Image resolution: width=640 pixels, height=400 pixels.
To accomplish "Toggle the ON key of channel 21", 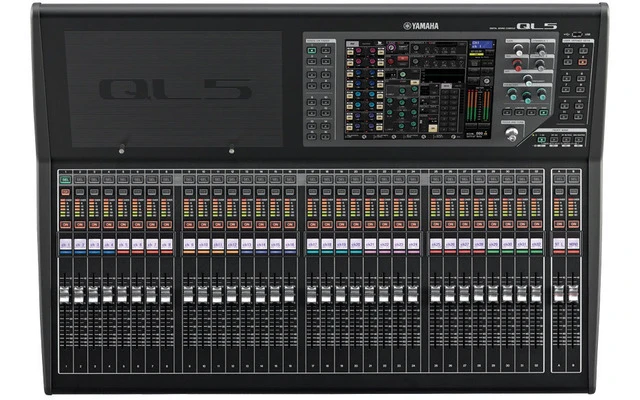I will [370, 225].
